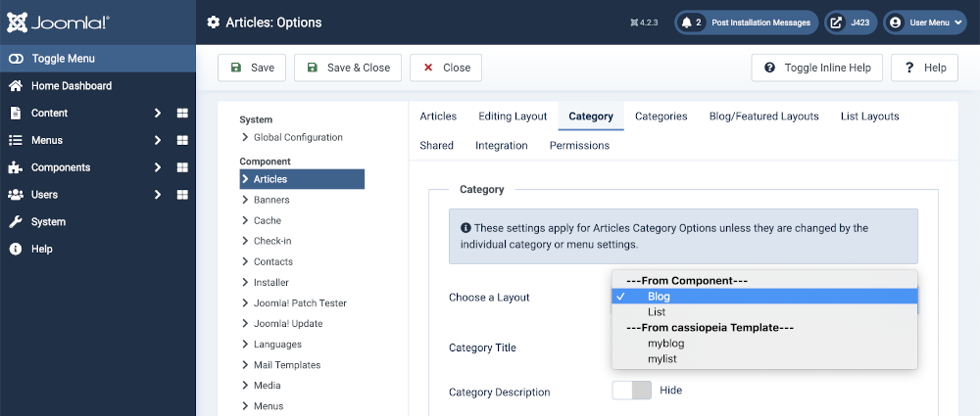The image size is (980, 416).
Task: Open Post Installation Messages
Action: coord(746,23)
